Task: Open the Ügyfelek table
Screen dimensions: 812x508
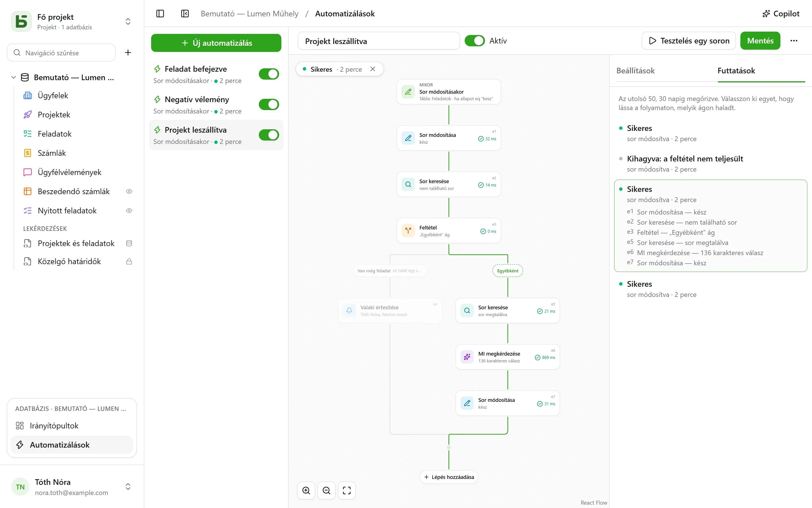Action: point(53,95)
